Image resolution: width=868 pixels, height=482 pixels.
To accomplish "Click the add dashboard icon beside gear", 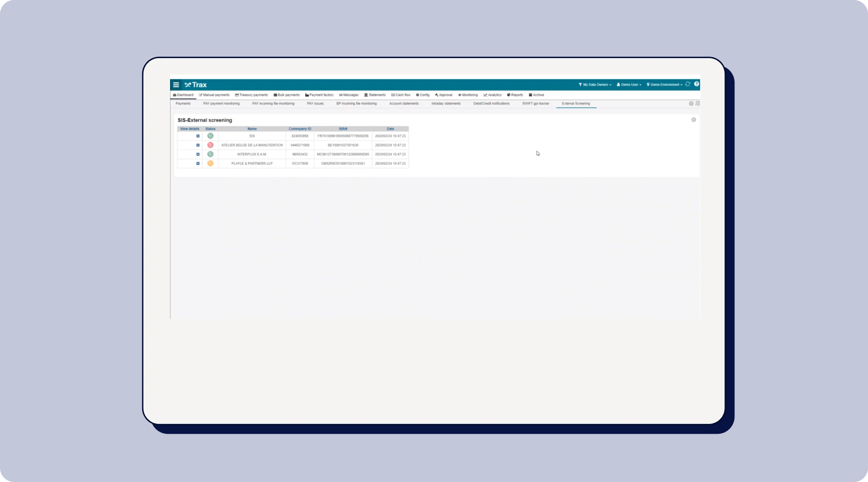I will pyautogui.click(x=697, y=104).
